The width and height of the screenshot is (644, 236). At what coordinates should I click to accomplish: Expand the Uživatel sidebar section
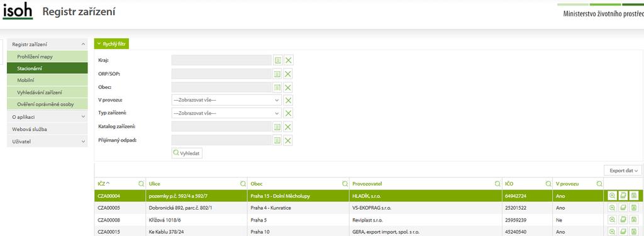pyautogui.click(x=47, y=142)
